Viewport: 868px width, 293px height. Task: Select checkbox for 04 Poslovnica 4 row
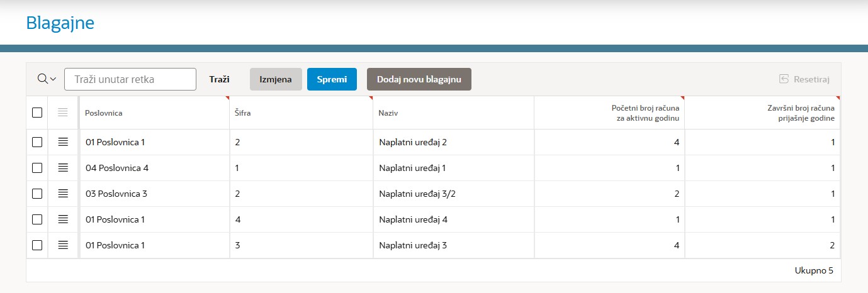37,168
